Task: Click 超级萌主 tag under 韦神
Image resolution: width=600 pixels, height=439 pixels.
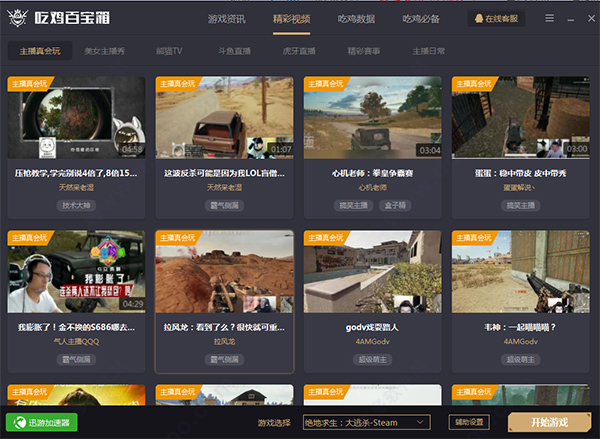Action: pos(520,359)
